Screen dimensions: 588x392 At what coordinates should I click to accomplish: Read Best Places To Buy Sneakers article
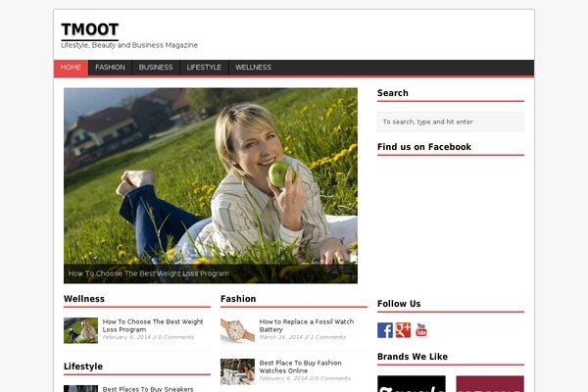(148, 389)
